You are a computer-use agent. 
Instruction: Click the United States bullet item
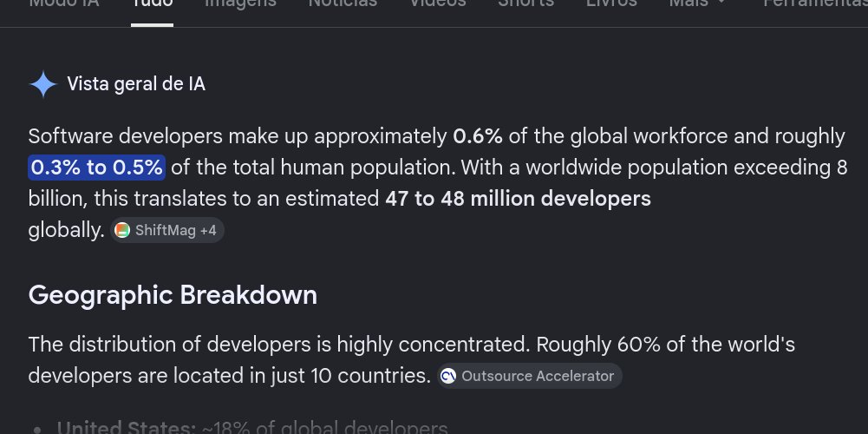coord(251,428)
